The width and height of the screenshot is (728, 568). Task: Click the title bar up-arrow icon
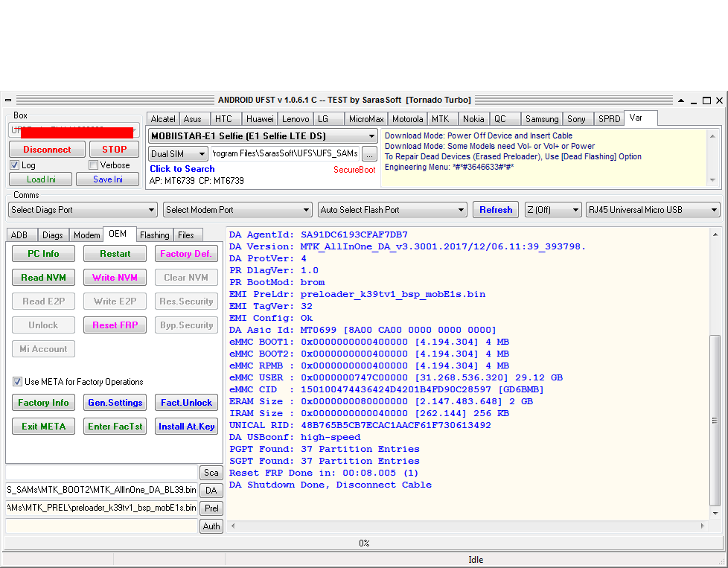point(680,100)
